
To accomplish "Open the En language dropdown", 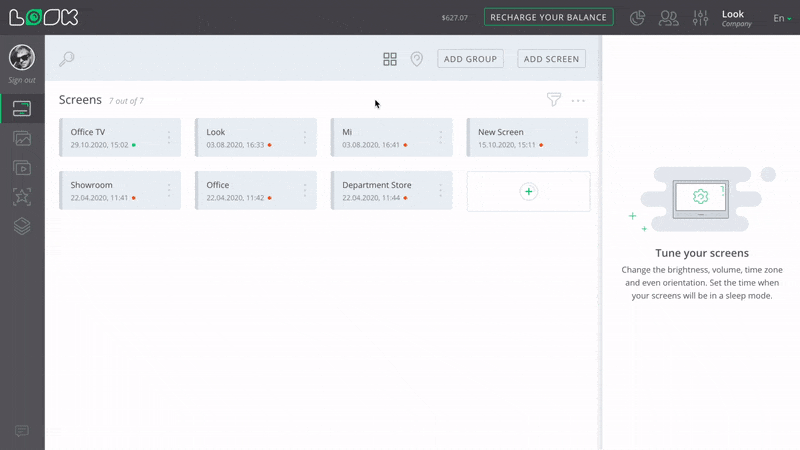I will (782, 18).
